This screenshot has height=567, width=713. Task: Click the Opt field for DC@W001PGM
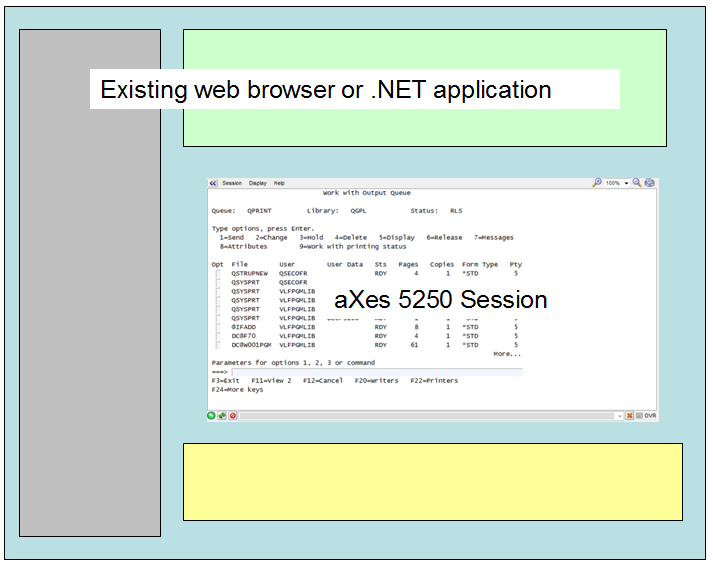217,344
